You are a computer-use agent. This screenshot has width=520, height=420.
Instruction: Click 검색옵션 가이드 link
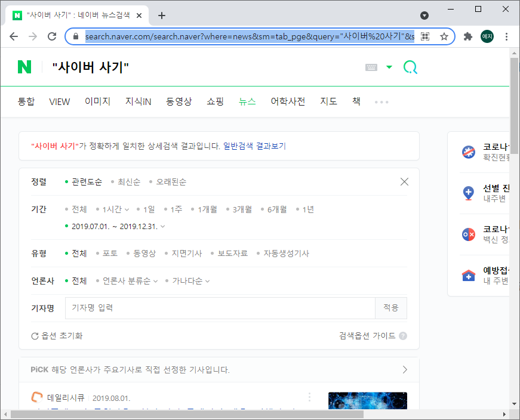[x=367, y=336]
